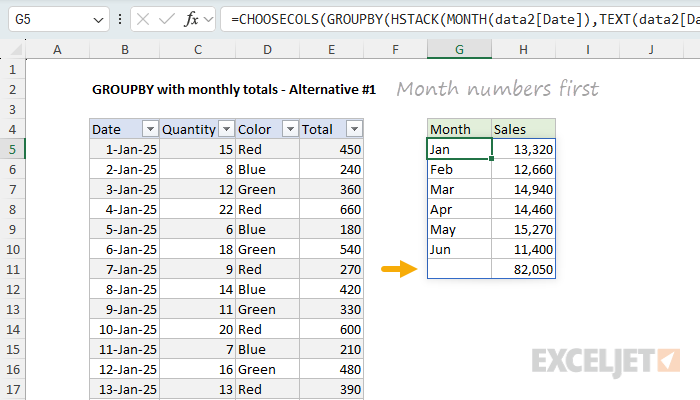700x400 pixels.
Task: Select the Apr cell
Action: click(459, 209)
